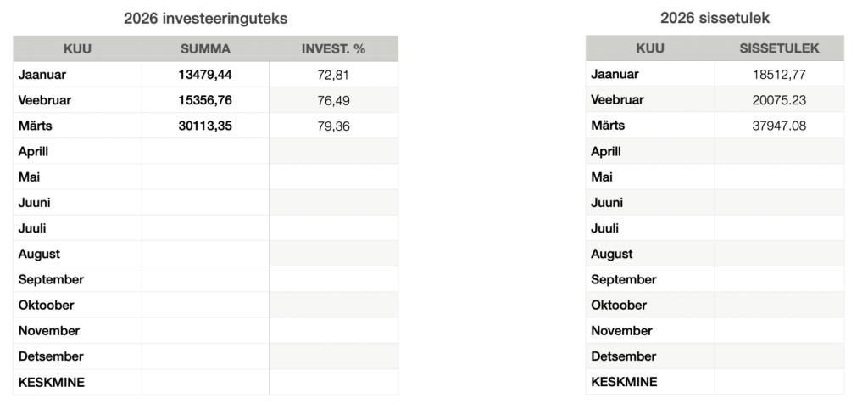Screen dimensions: 868x415
Task: Click the INVEST. % column header
Action: coord(333,48)
